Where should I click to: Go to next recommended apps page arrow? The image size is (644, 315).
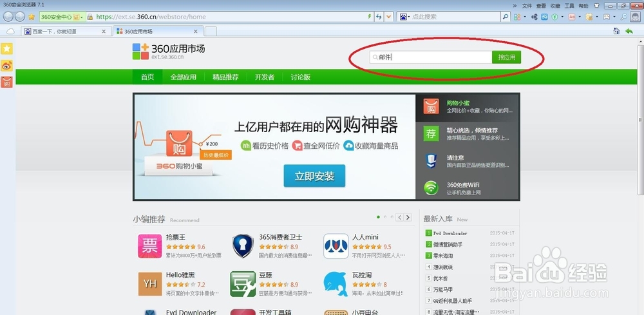[408, 217]
